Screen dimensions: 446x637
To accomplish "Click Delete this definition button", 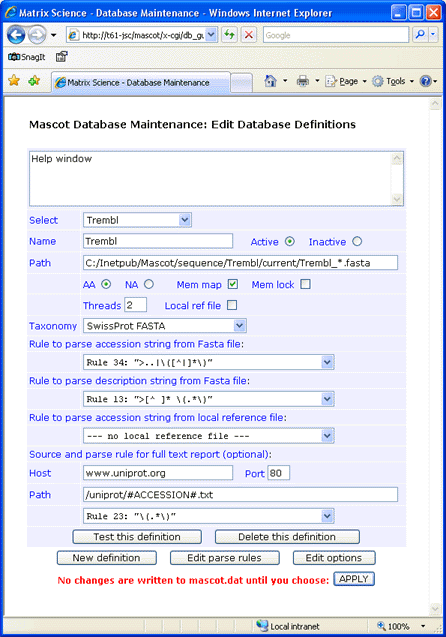I will click(287, 537).
